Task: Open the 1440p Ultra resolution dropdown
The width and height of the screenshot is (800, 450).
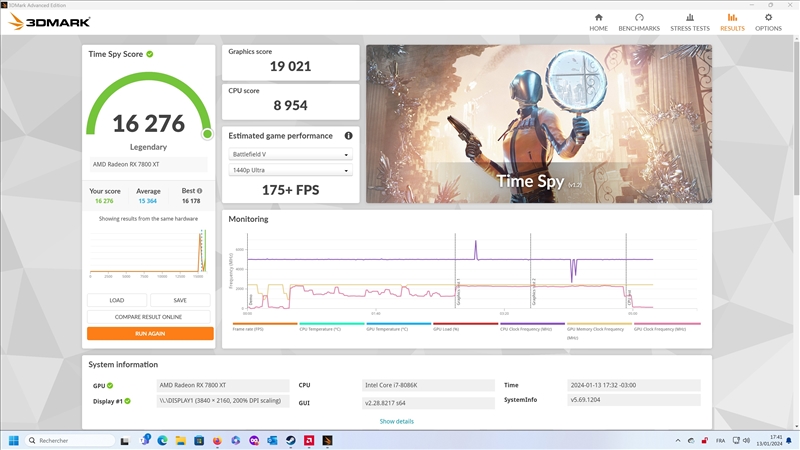Action: pyautogui.click(x=290, y=171)
